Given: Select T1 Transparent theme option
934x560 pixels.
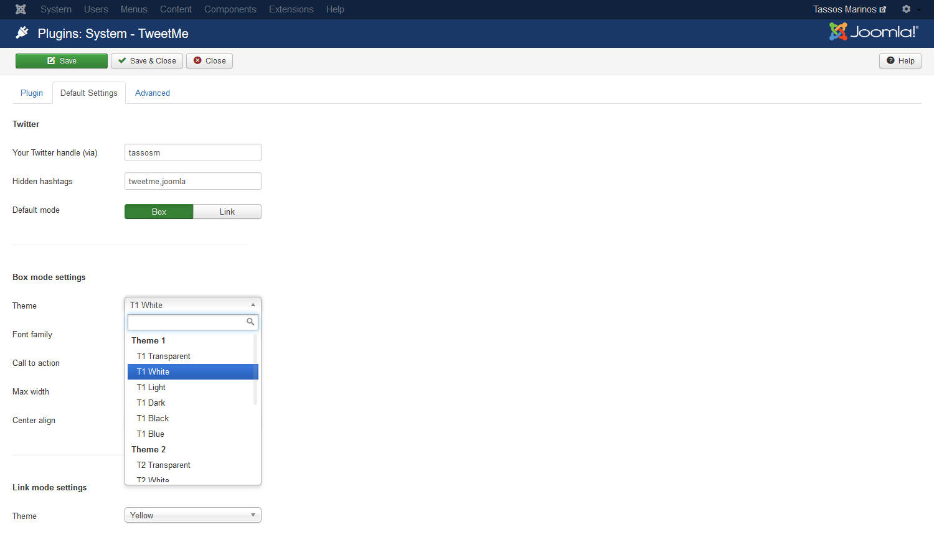Looking at the screenshot, I should [192, 356].
